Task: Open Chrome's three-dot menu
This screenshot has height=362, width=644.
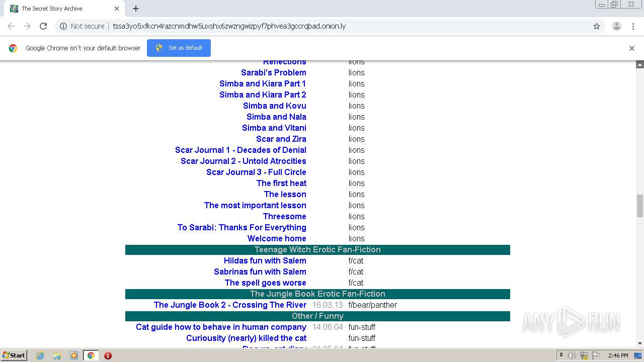Action: coord(633,26)
